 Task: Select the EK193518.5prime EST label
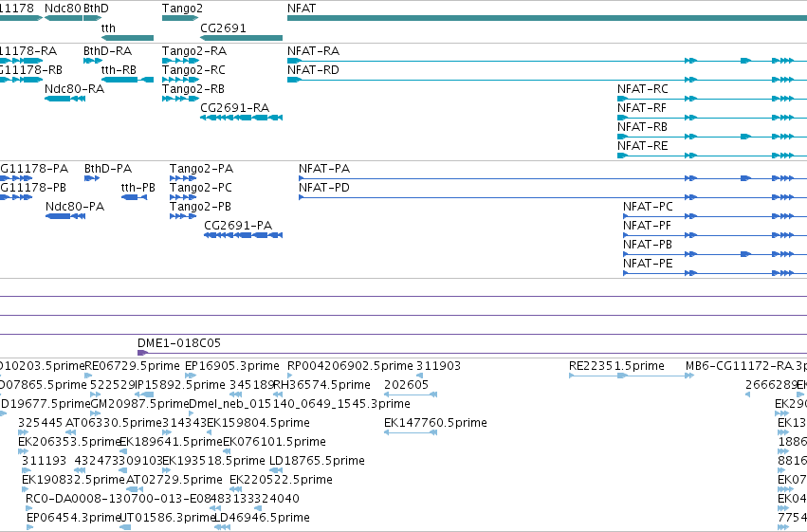(x=213, y=461)
